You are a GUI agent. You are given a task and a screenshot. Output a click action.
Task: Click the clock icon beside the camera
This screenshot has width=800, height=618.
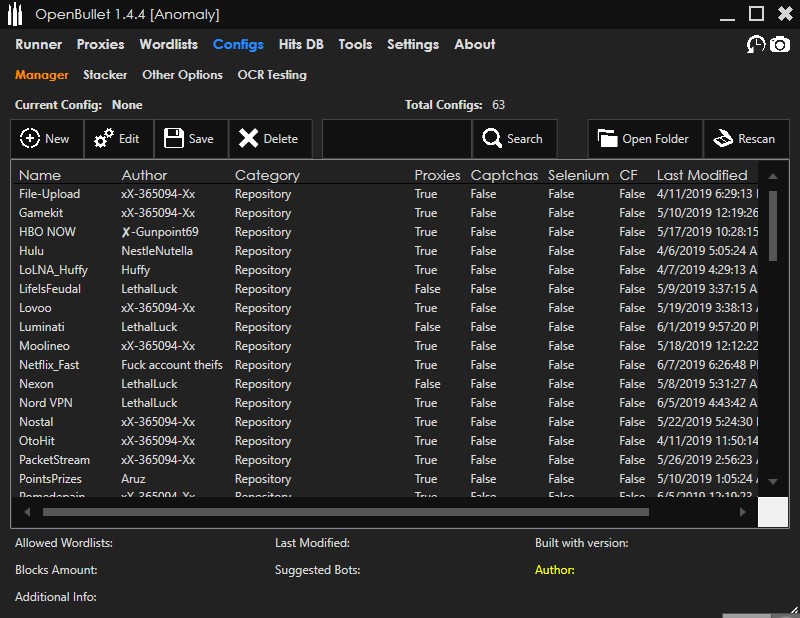(756, 45)
